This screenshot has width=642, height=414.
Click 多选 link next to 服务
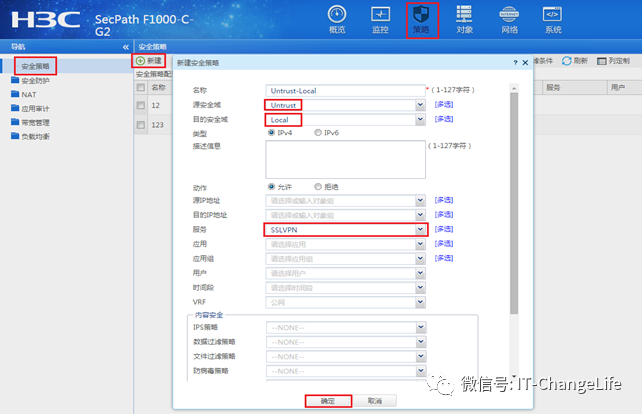click(444, 229)
